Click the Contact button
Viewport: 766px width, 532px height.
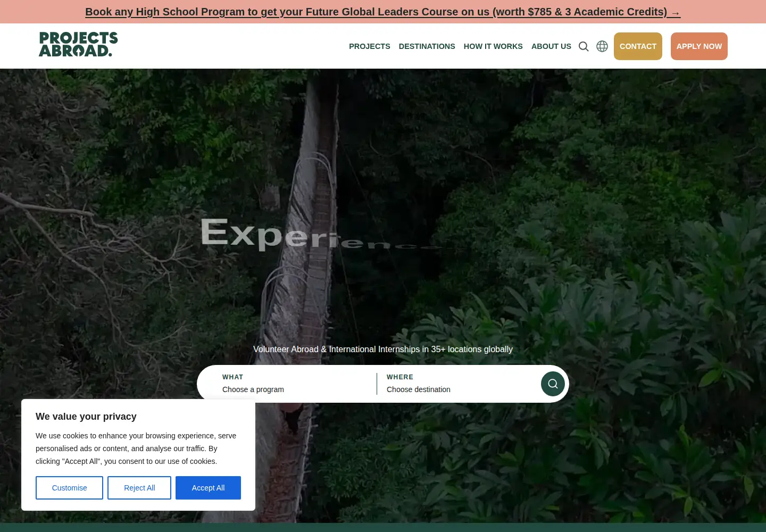pyautogui.click(x=638, y=46)
